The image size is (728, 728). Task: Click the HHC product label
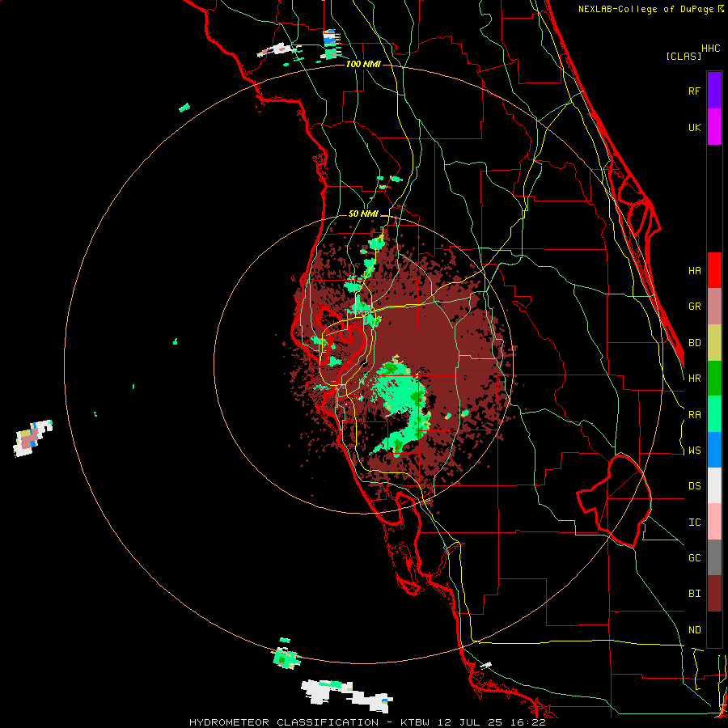click(x=710, y=49)
